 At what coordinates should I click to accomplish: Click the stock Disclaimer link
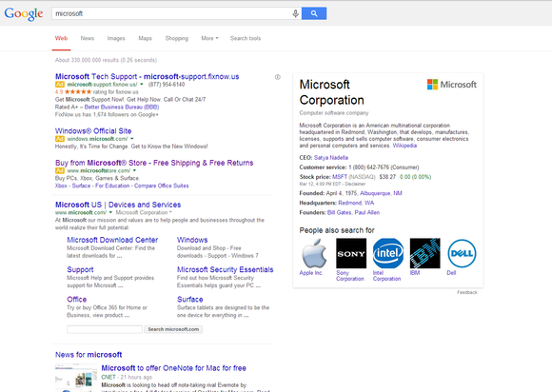tap(355, 184)
